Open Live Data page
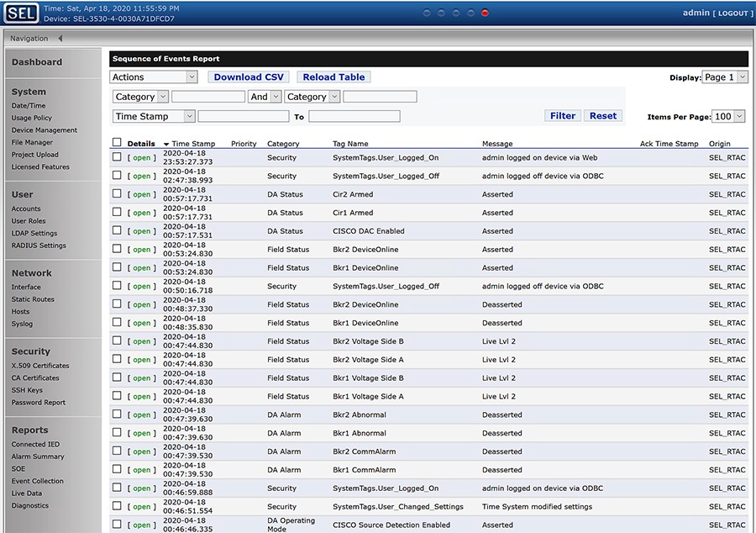Screen dimensions: 756x533 point(27,493)
